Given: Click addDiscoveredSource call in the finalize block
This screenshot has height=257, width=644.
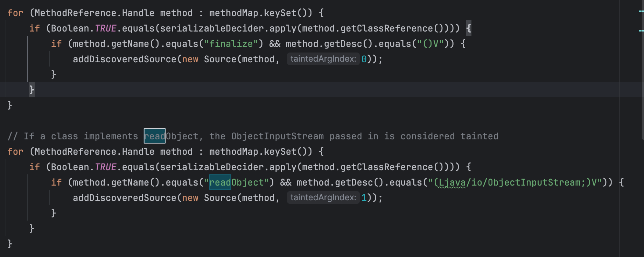Looking at the screenshot, I should coord(124,59).
